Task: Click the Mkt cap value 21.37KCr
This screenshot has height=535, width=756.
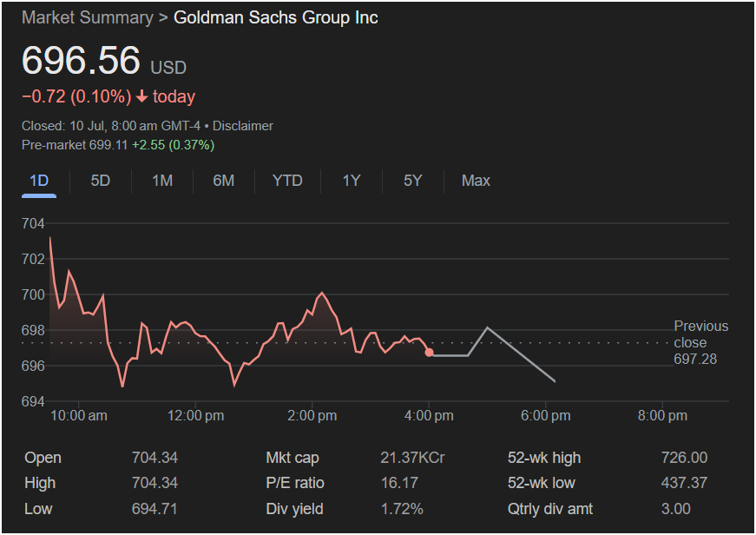Action: click(412, 458)
